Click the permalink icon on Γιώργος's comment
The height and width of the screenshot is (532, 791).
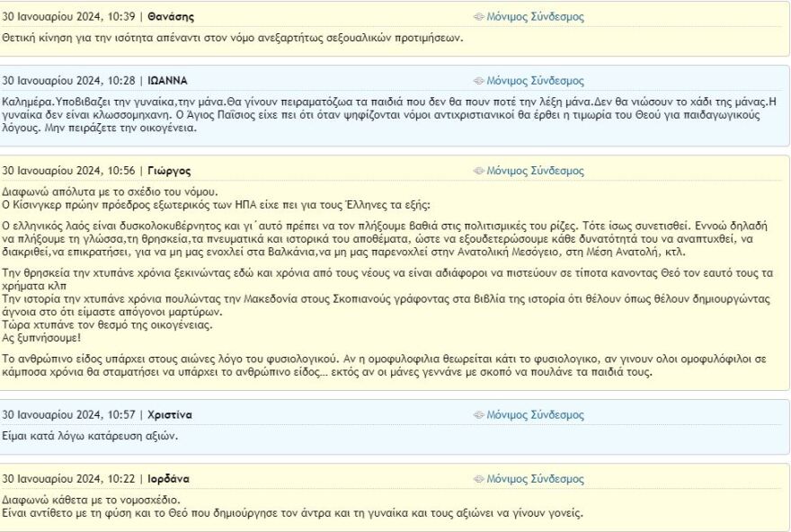click(x=479, y=172)
